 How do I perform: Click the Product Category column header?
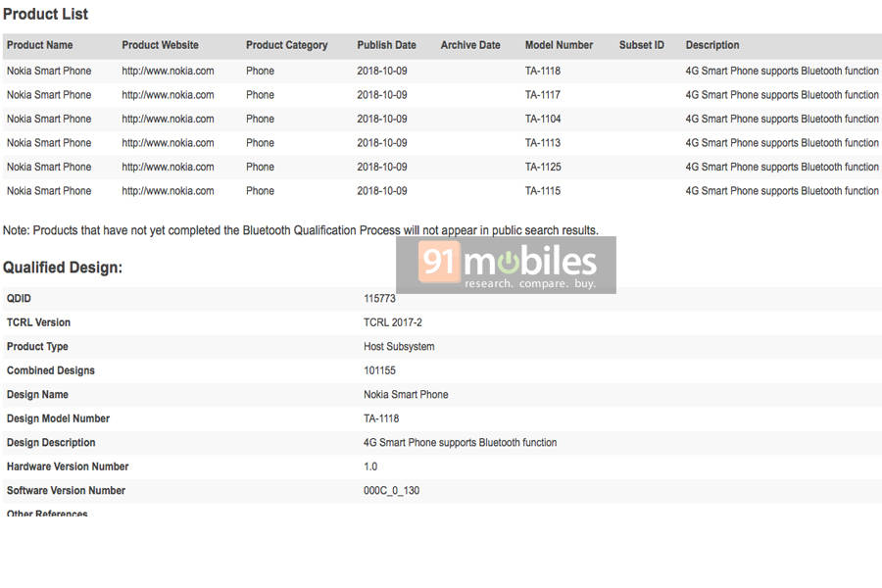pyautogui.click(x=286, y=45)
